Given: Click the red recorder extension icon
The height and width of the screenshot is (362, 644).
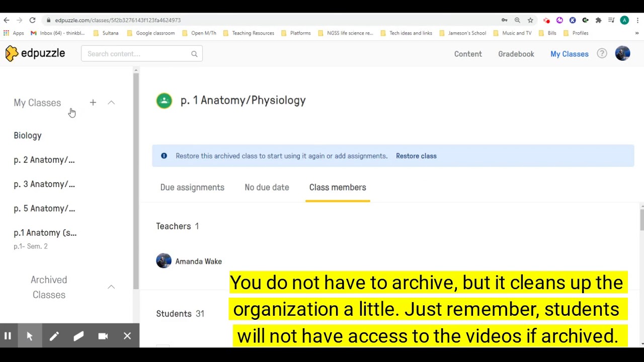Looking at the screenshot, I should tap(547, 21).
